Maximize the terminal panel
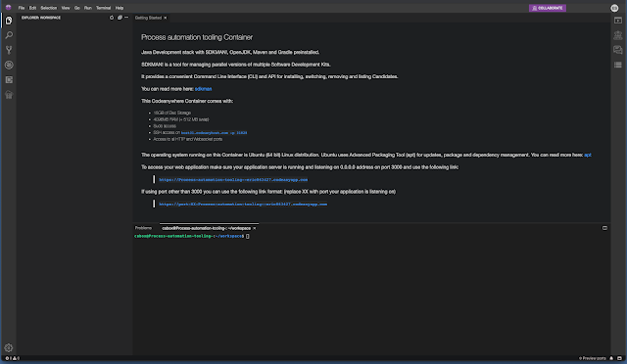This screenshot has height=364, width=627. (x=604, y=228)
